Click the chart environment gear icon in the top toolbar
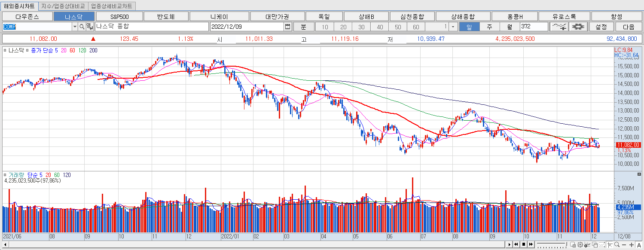Viewport: 644px width, 250px height. point(578,27)
